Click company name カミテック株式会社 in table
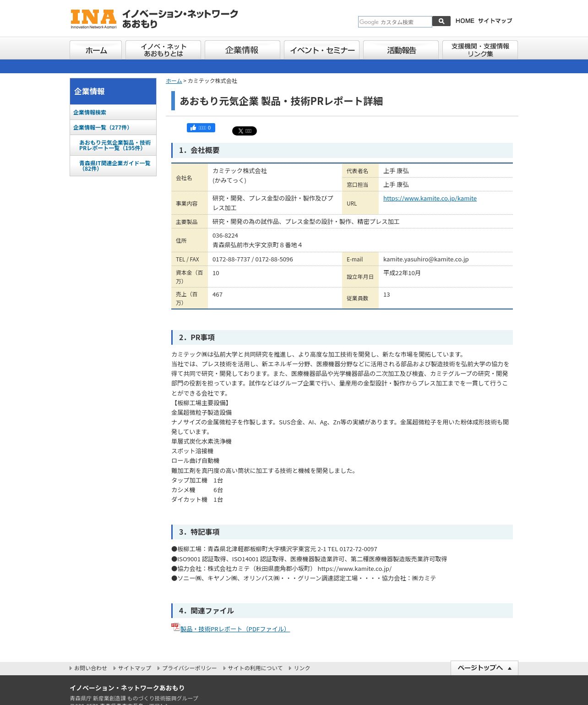 click(240, 171)
